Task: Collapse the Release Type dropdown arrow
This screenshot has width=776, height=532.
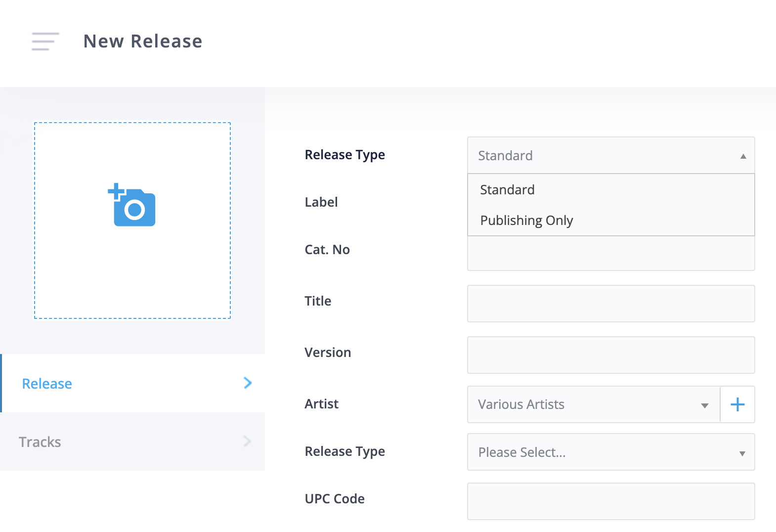Action: [x=743, y=156]
